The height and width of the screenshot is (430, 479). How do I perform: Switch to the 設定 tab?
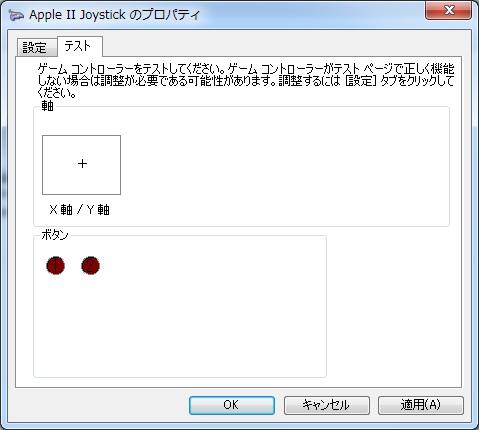(36, 48)
